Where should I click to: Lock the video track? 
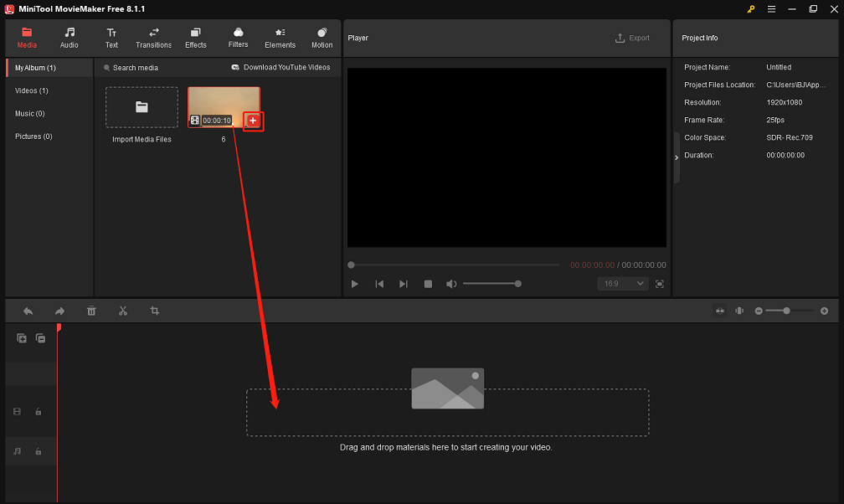coord(39,412)
